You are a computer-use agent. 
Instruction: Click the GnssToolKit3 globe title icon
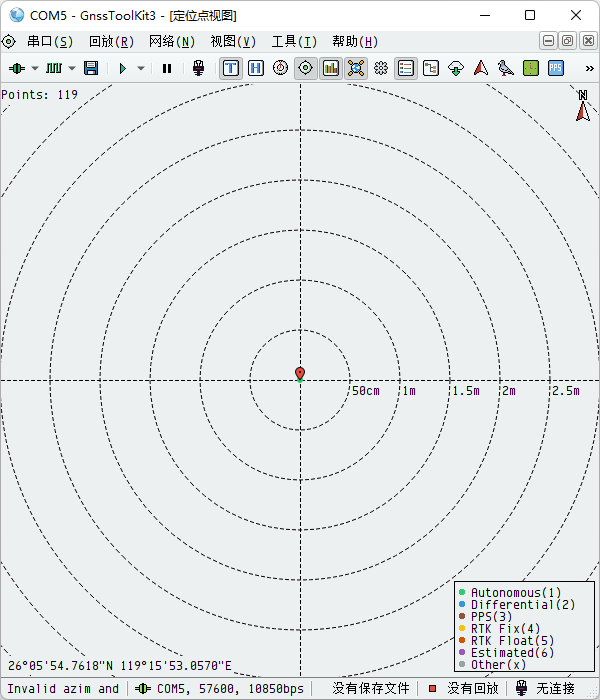pos(17,15)
